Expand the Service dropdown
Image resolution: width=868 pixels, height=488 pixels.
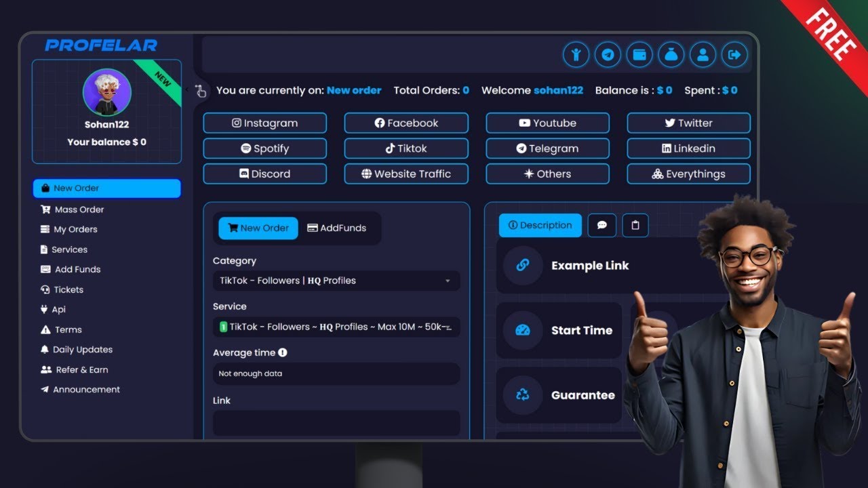(336, 327)
